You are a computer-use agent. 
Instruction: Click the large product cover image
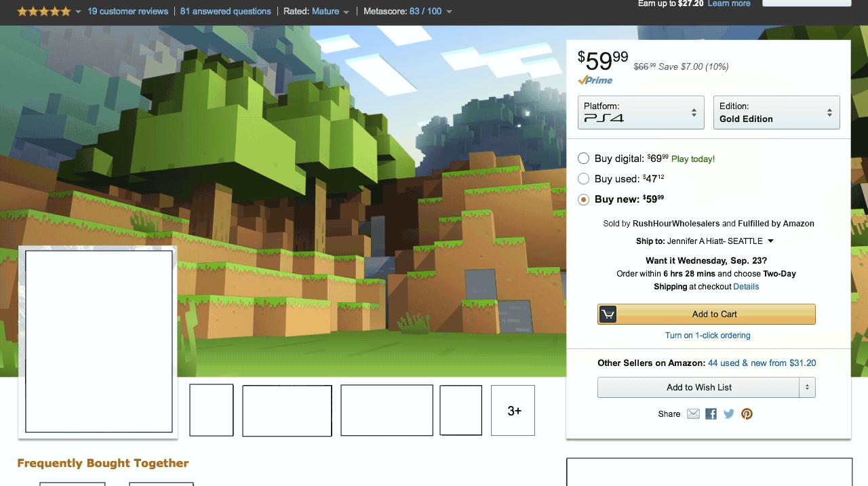click(x=99, y=342)
